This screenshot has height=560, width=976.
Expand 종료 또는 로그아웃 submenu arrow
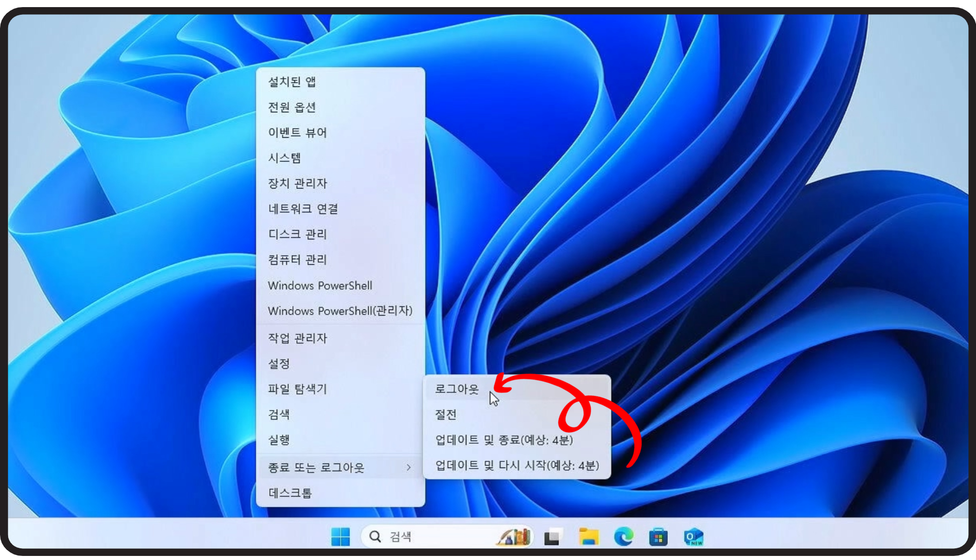click(408, 468)
